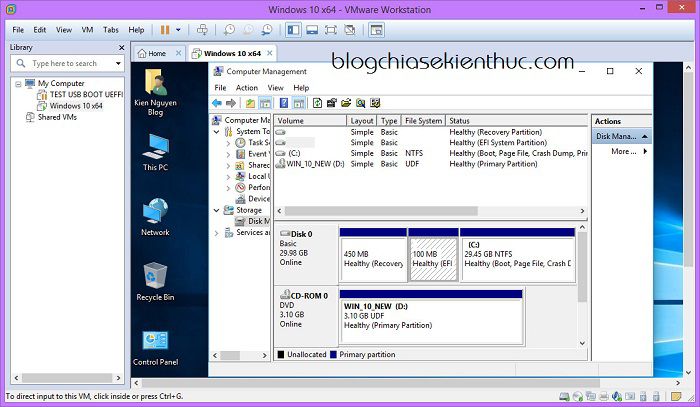Collapse the System Tools tree node
The width and height of the screenshot is (700, 407).
tap(217, 132)
